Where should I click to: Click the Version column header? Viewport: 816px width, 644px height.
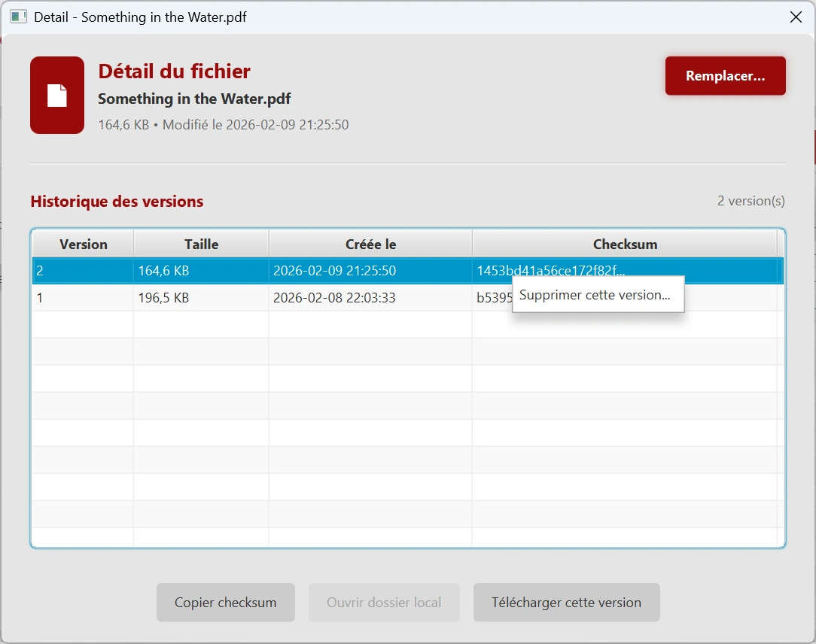pos(81,244)
